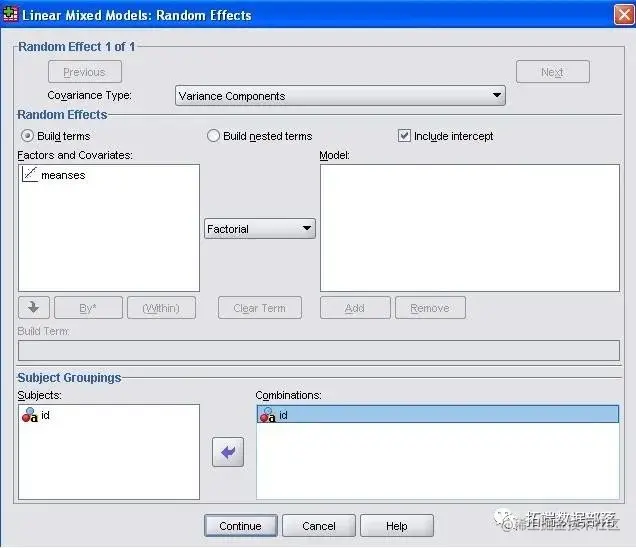The height and width of the screenshot is (548, 636).
Task: Select the highlighted id row in Combinations
Action: coord(438,415)
